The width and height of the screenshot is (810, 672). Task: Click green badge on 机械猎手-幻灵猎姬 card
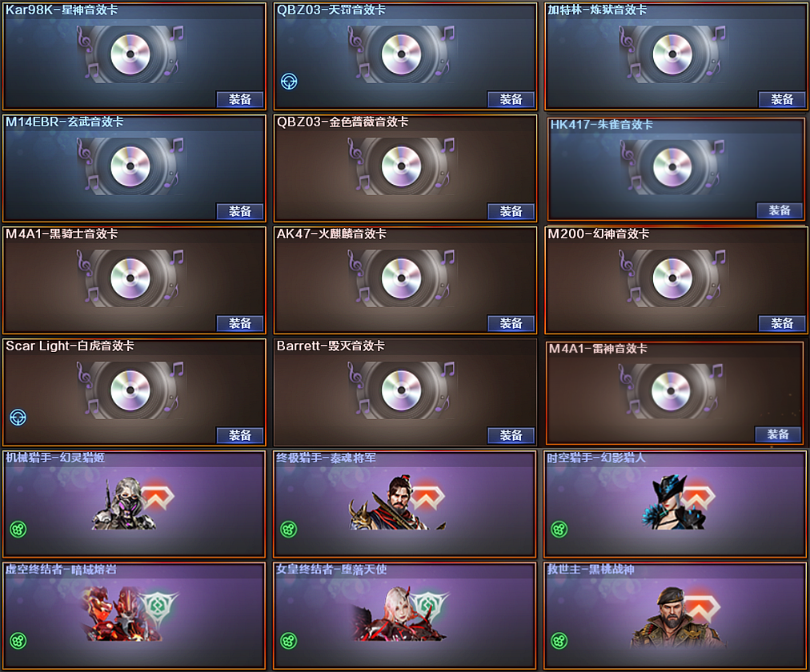pos(18,529)
